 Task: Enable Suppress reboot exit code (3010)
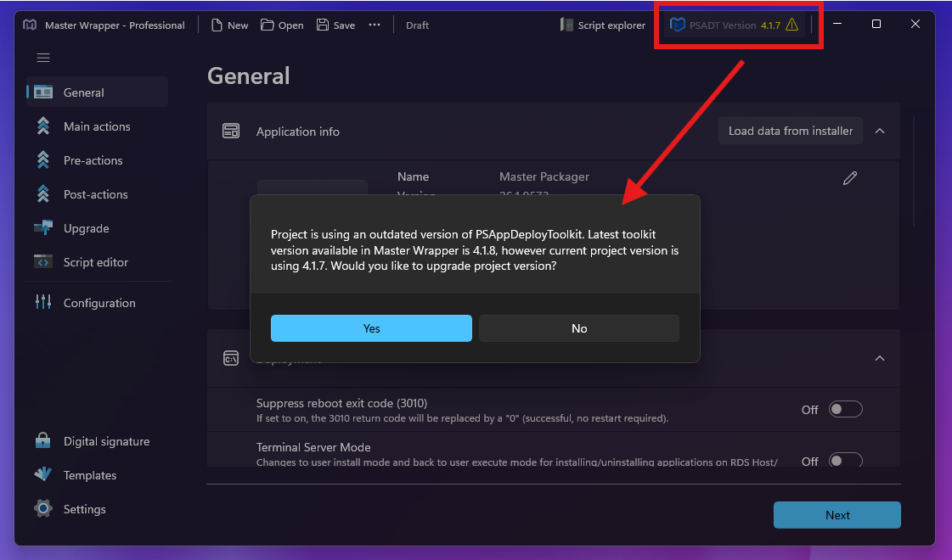[845, 408]
